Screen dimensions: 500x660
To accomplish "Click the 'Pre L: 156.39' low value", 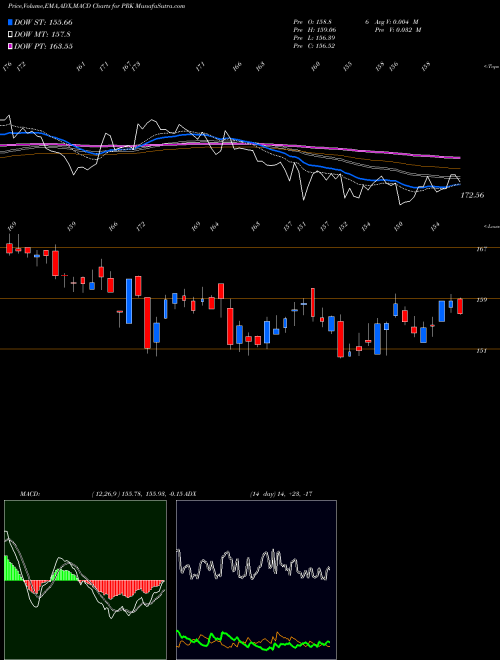I will tap(314, 38).
